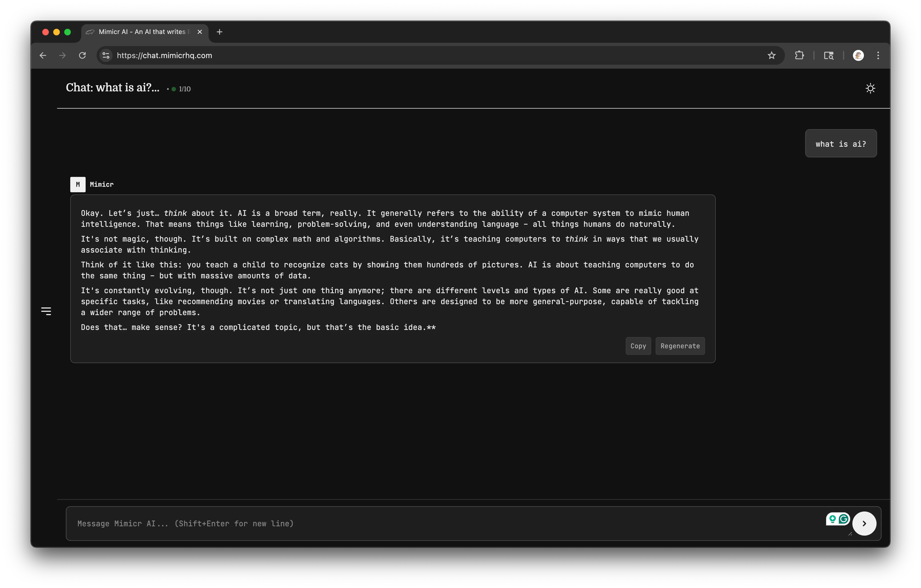This screenshot has width=921, height=588.
Task: Toggle the light/dark theme sun icon
Action: point(870,89)
